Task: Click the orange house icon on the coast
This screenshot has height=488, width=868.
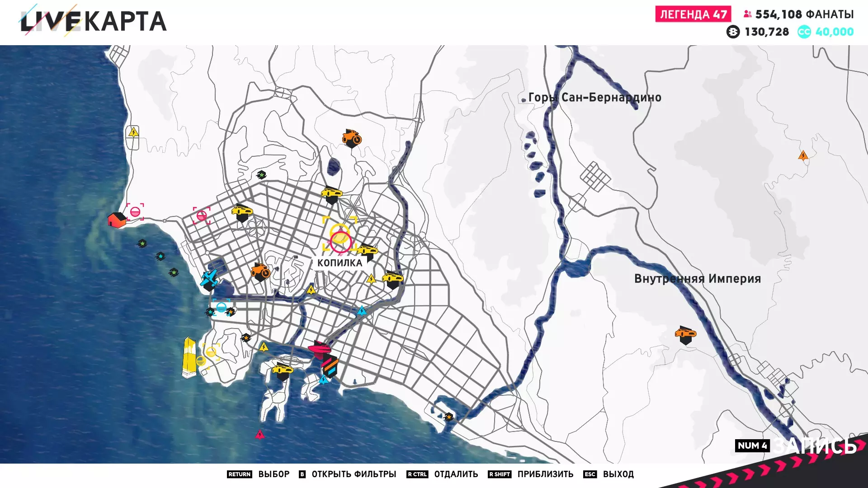Action: pos(117,220)
